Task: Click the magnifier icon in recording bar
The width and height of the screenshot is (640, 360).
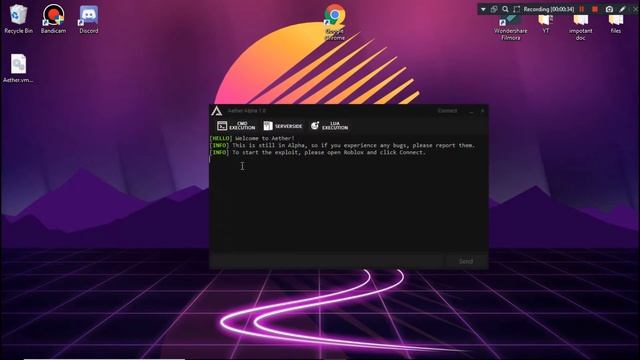Action: tap(505, 9)
